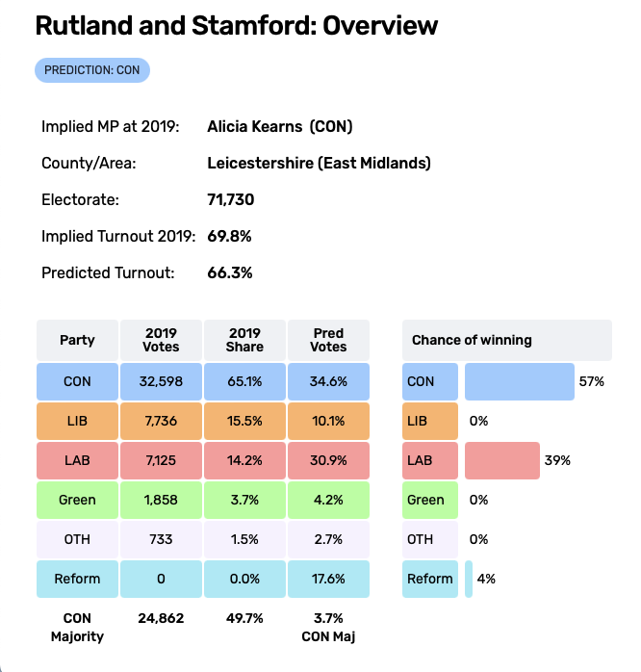
Task: Select the 2019 Votes column header
Action: click(161, 340)
